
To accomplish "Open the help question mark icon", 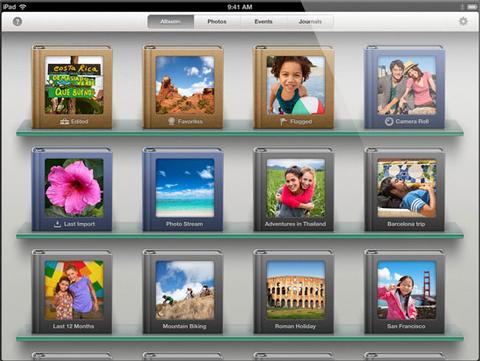I will point(17,22).
